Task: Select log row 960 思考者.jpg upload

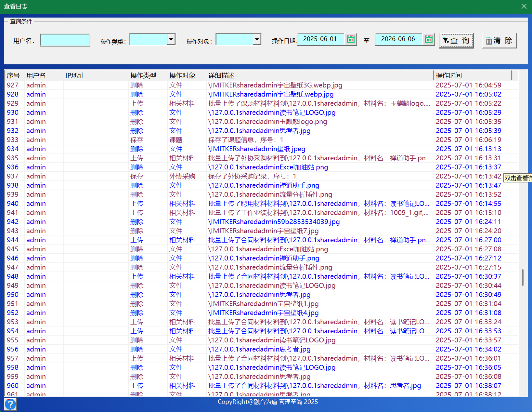Action: (261, 386)
